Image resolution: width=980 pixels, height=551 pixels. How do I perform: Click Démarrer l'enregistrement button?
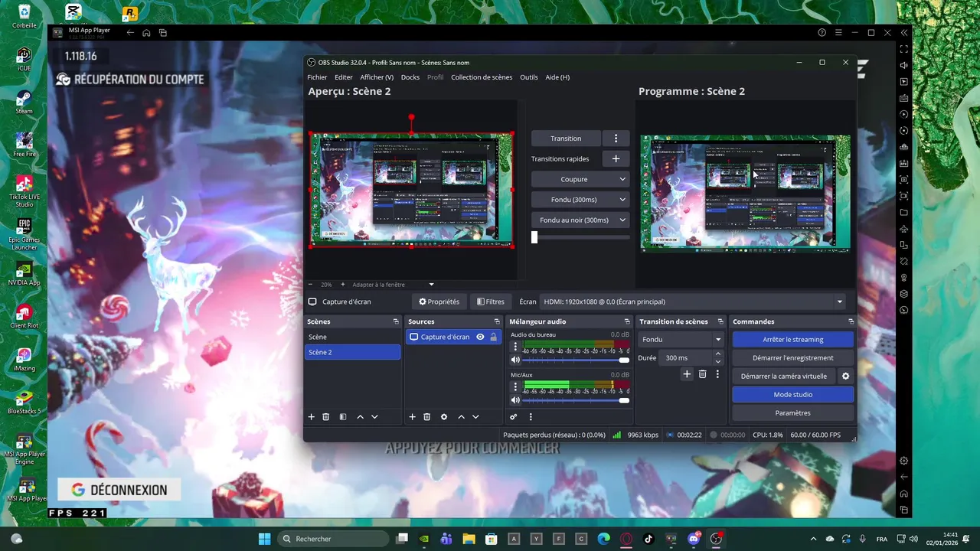pyautogui.click(x=792, y=358)
